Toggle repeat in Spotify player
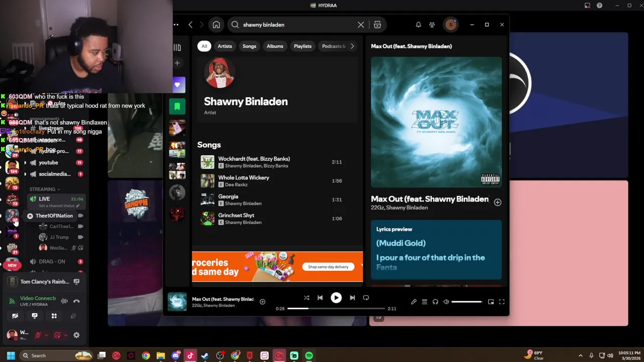The height and width of the screenshot is (362, 644). 366,298
